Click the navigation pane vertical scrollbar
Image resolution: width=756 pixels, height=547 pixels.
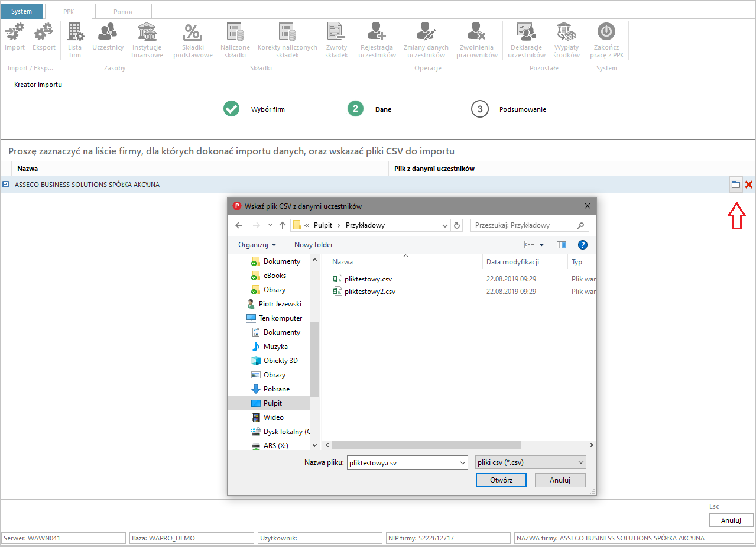(314, 359)
